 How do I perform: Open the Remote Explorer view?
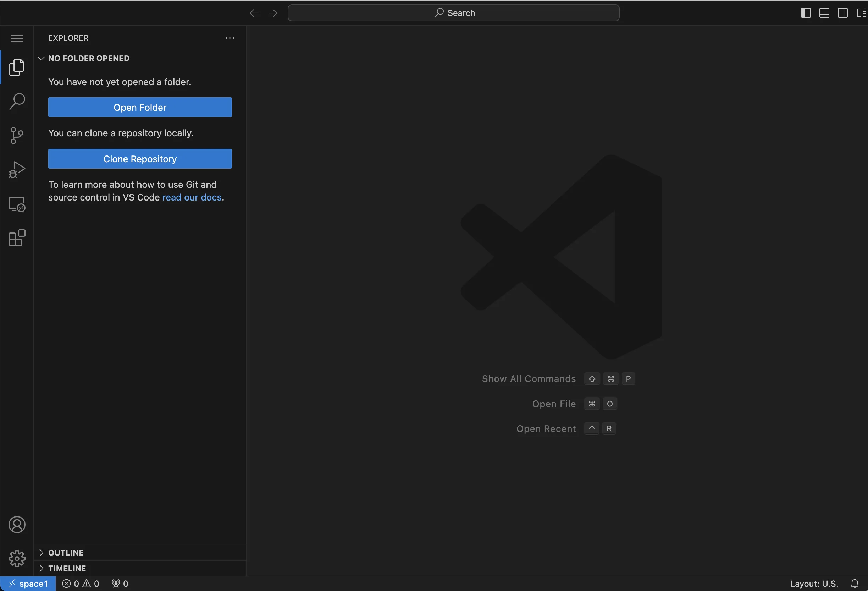(x=17, y=204)
